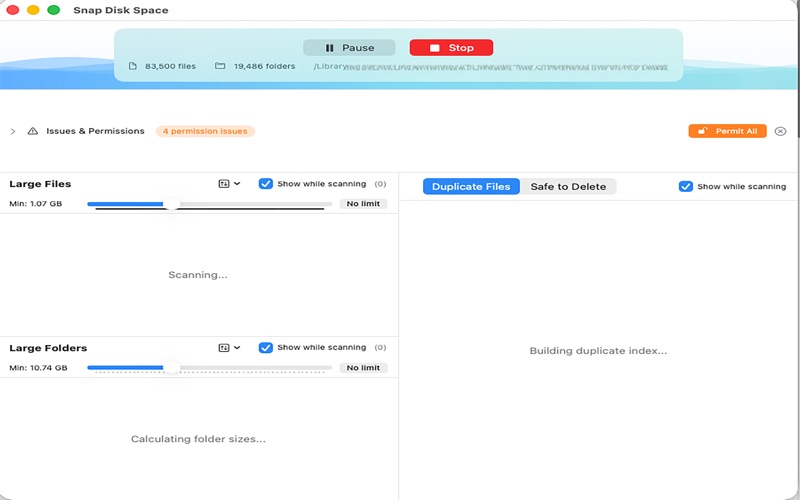Maximize the window with green button
The height and width of the screenshot is (500, 800).
coord(54,10)
